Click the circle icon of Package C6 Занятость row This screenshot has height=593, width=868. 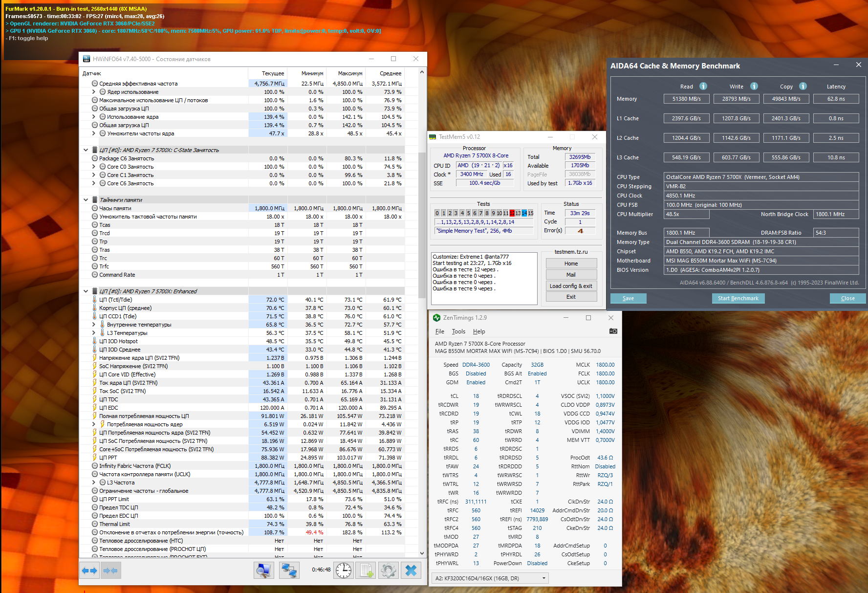coord(95,158)
